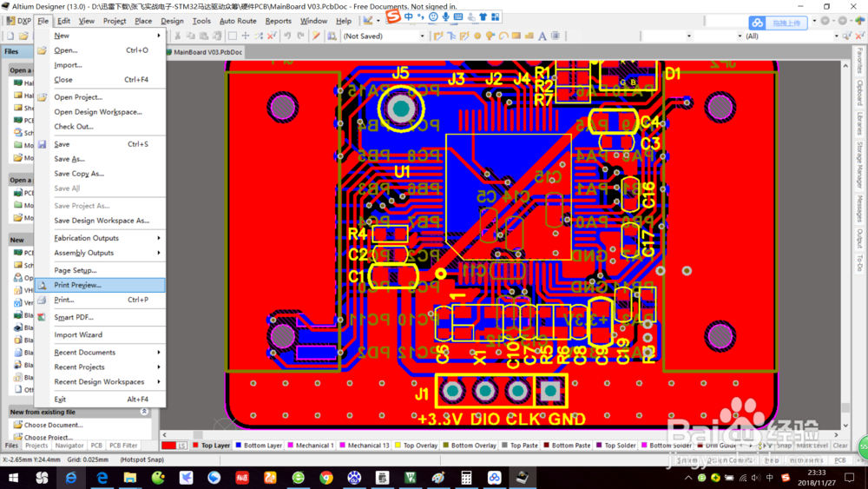Collapse the New from existing file section
Viewport: 868px width, 489px height.
pyautogui.click(x=144, y=412)
